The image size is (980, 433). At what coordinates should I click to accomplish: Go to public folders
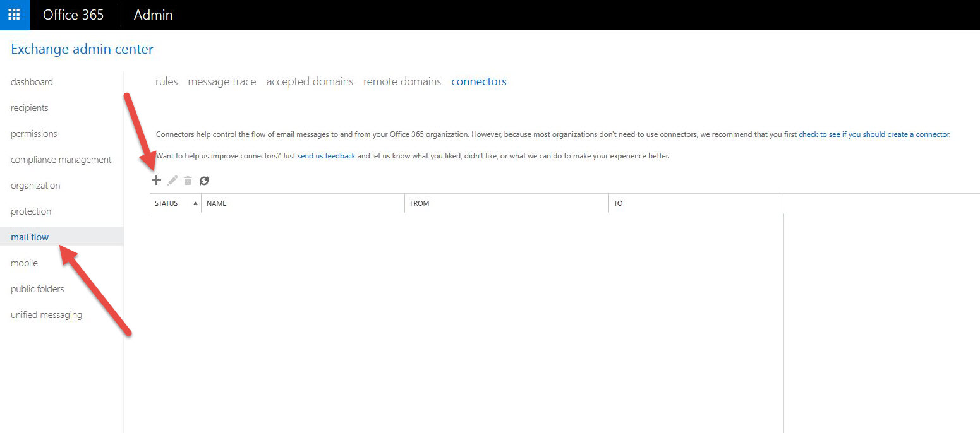(37, 289)
